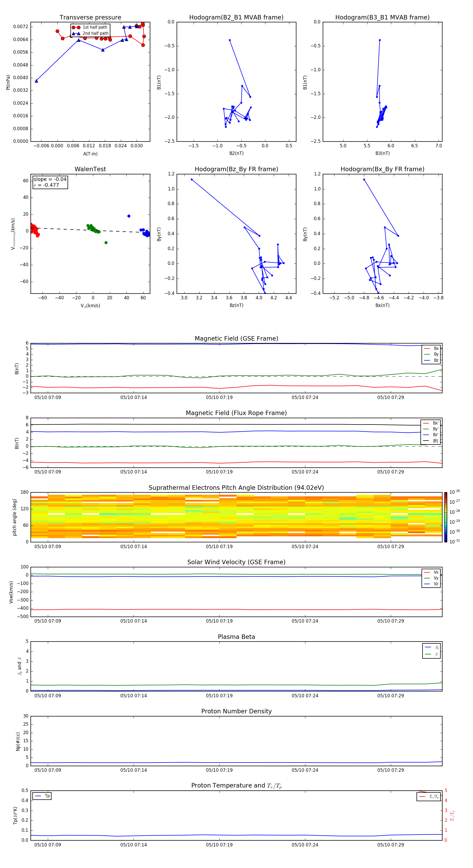Viewport: 473px width, 868px height.
Task: Click the Vx entry in Solar Wind legend
Action: (x=431, y=572)
